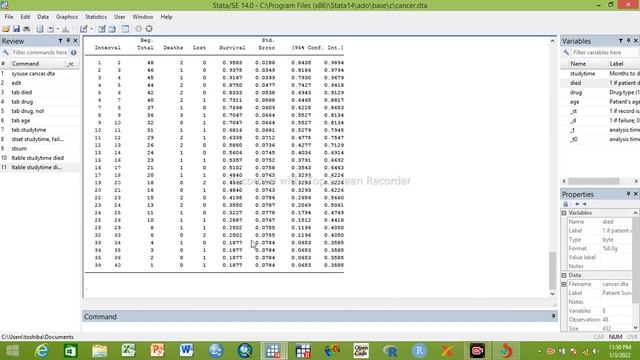
Task: Click Variables panel scroll-right arrow
Action: [636, 181]
